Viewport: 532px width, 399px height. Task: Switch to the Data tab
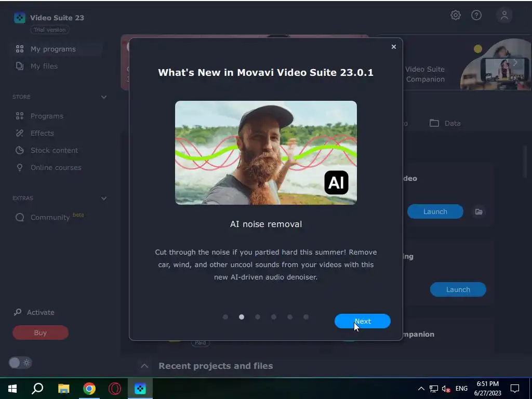click(445, 123)
